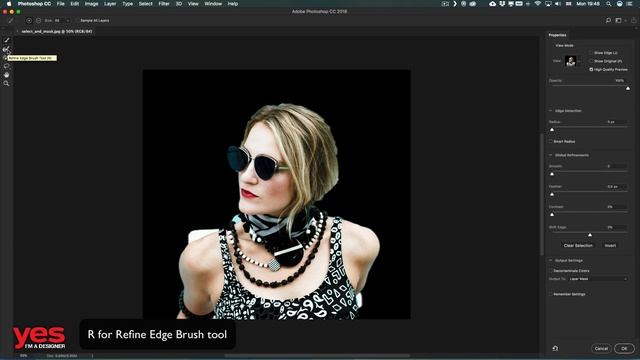This screenshot has height=360, width=640.
Task: Click the Wi-Fi status icon
Action: tap(538, 4)
